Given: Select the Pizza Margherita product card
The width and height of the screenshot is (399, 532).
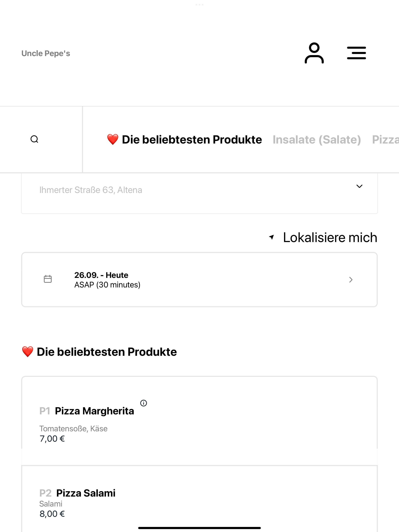Looking at the screenshot, I should [199, 421].
